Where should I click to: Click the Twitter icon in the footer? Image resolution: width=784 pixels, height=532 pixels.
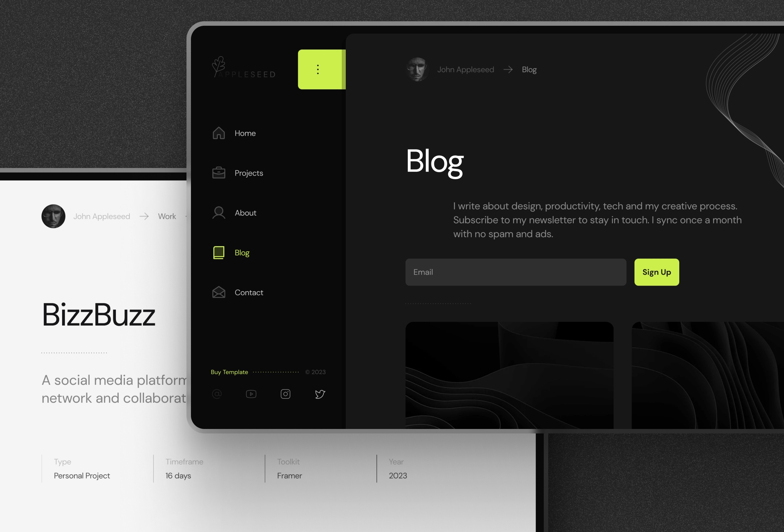[x=320, y=394]
